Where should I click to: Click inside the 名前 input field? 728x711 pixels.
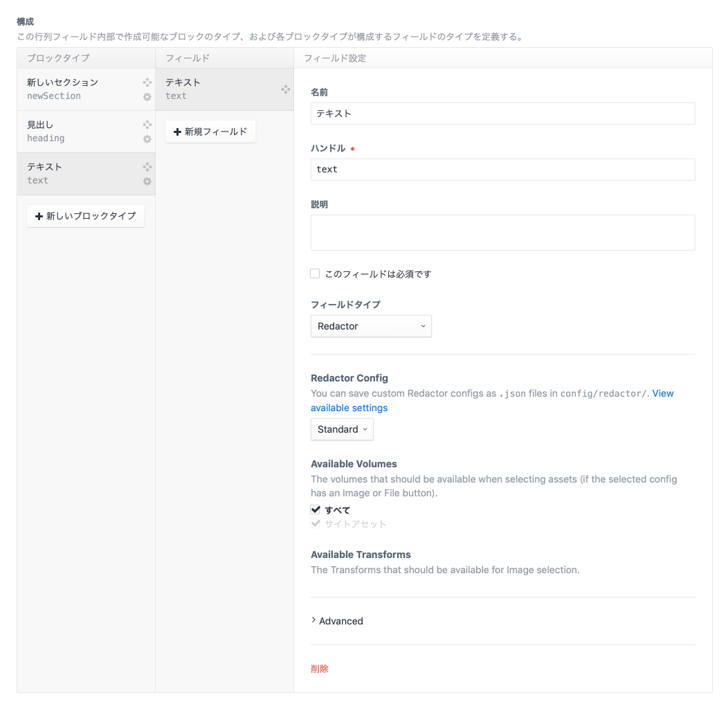(502, 114)
